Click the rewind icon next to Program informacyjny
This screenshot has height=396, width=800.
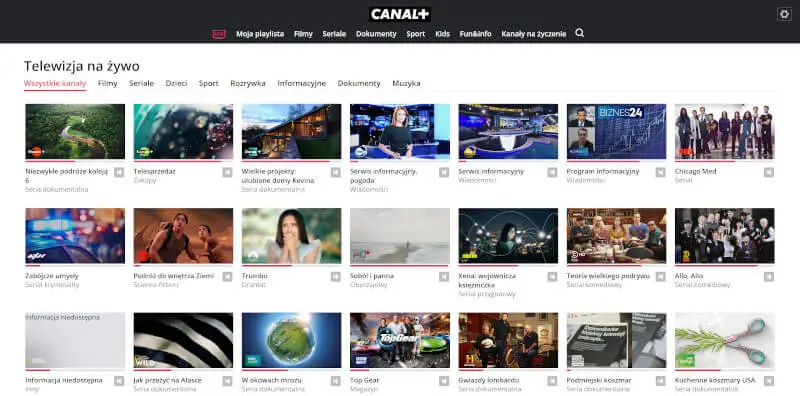pyautogui.click(x=661, y=172)
